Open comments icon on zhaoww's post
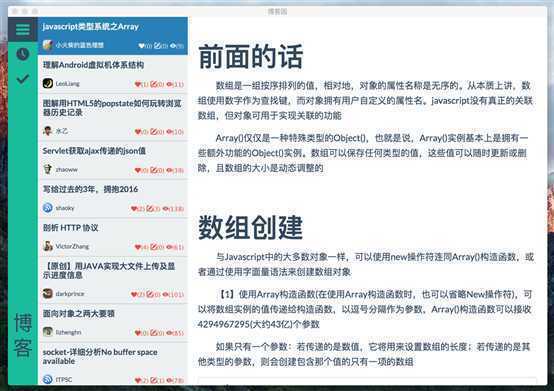554x391 pixels. click(x=153, y=170)
